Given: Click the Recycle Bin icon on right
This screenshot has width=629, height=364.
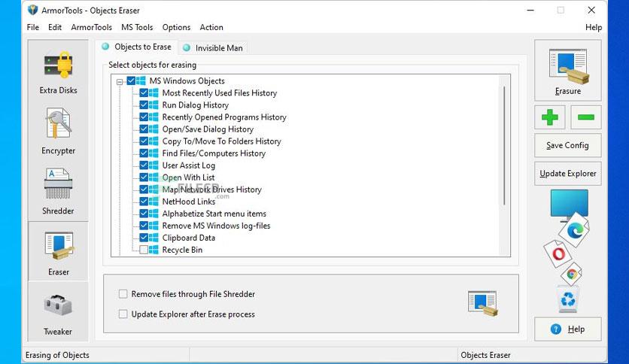Looking at the screenshot, I should pyautogui.click(x=567, y=299).
